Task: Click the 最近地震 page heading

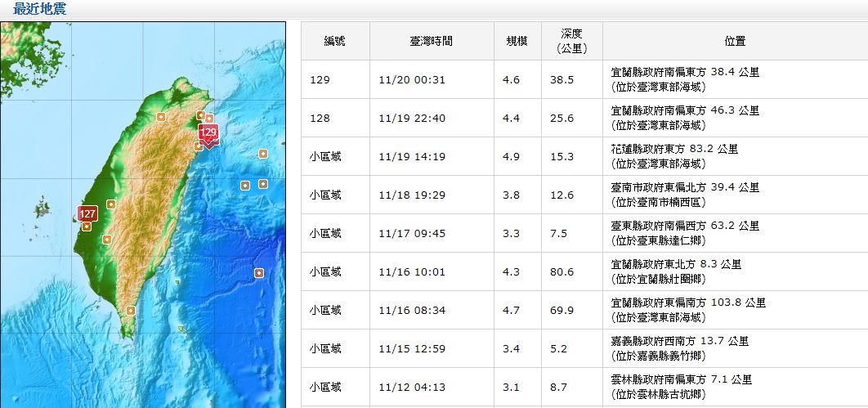Action: point(39,9)
